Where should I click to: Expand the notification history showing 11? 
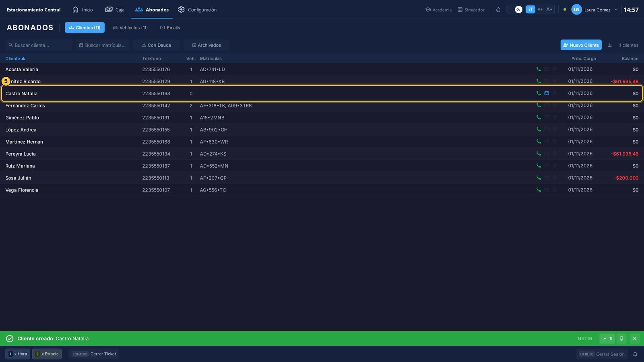(607, 339)
